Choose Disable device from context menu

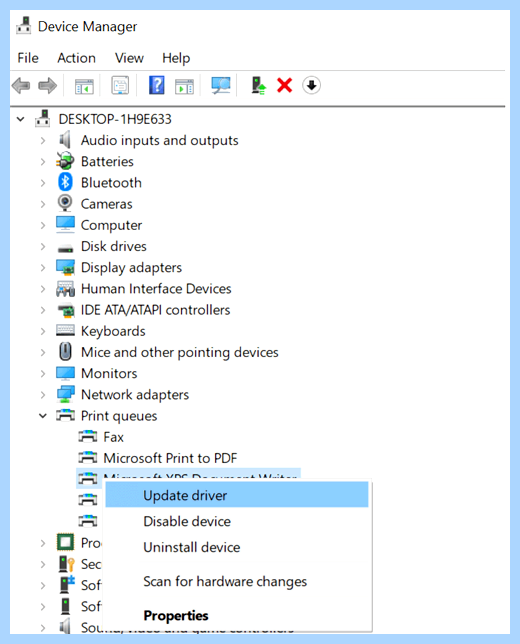click(x=237, y=521)
